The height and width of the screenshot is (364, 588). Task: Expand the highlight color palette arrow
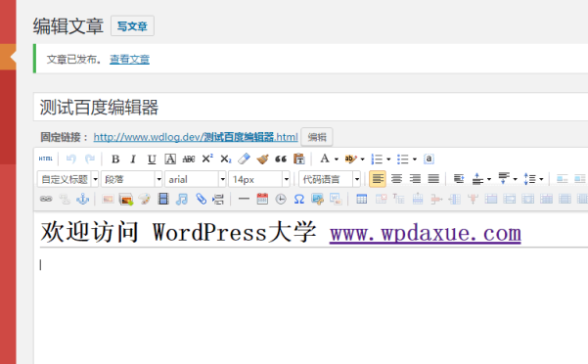(362, 159)
